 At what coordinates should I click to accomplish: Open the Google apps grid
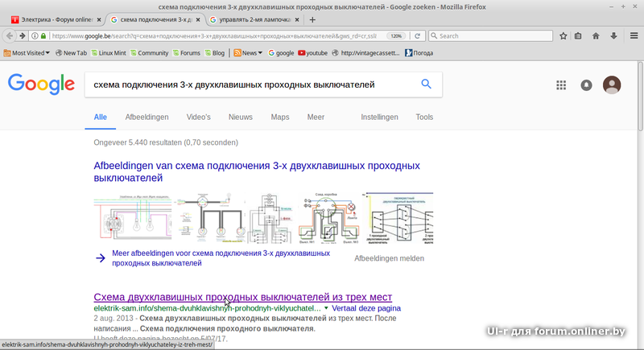point(562,85)
